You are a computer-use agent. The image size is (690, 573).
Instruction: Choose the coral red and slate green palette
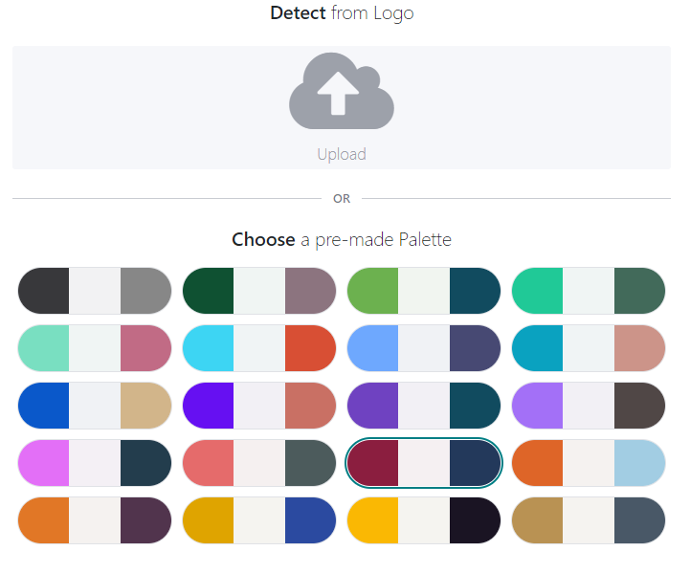coord(259,463)
